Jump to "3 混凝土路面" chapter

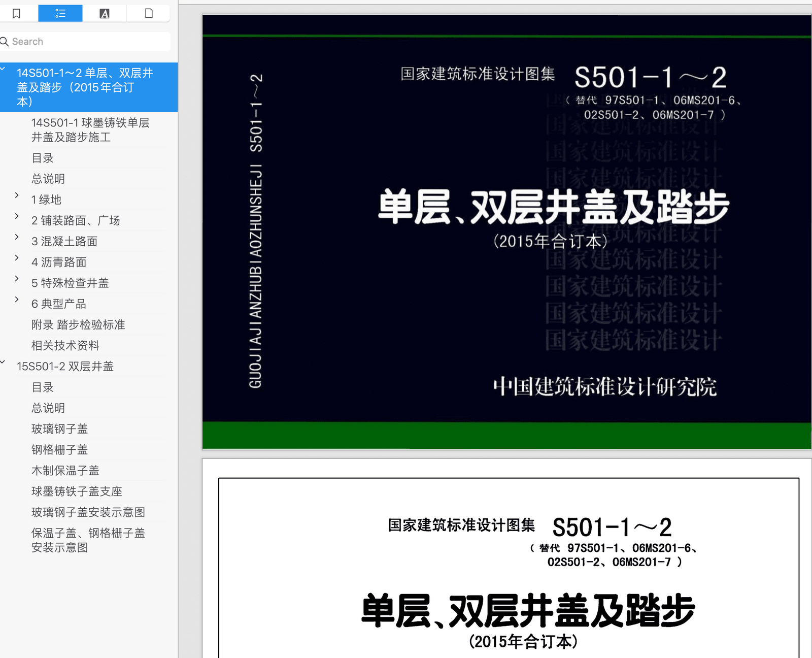click(64, 242)
